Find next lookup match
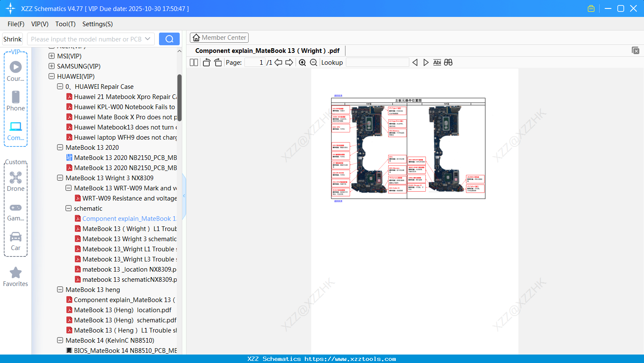Image resolution: width=644 pixels, height=363 pixels. pyautogui.click(x=426, y=63)
